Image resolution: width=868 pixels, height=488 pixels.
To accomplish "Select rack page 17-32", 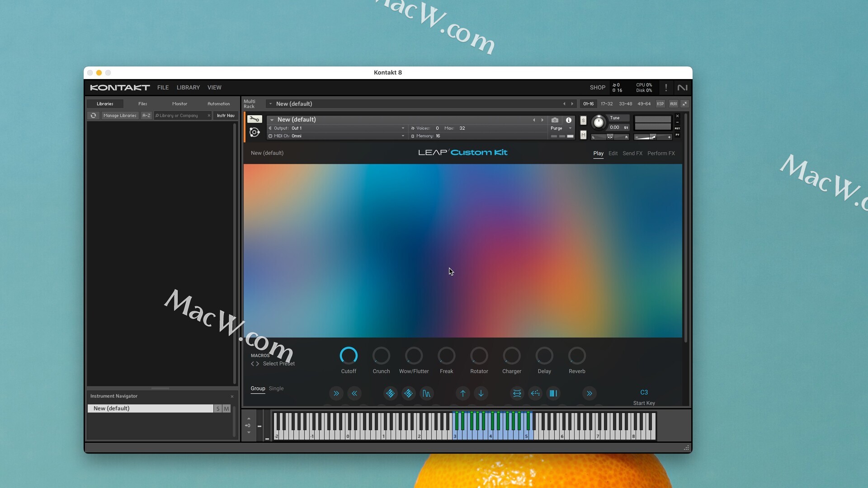I will 607,104.
